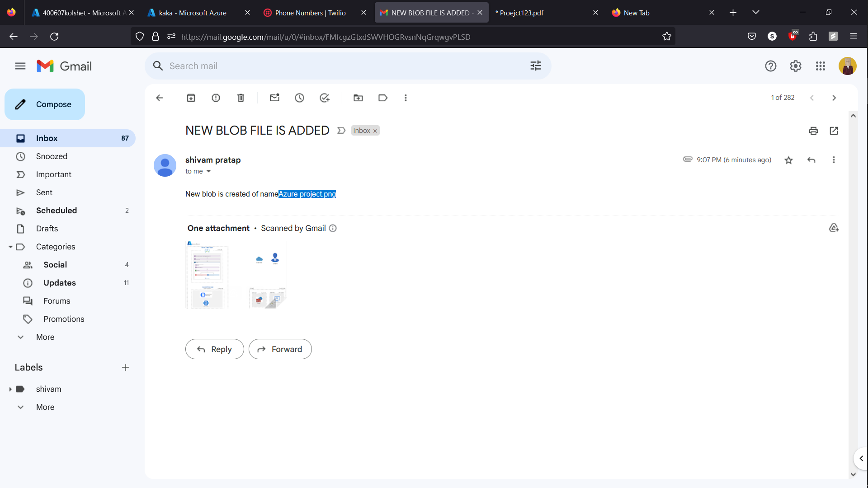Expand the recipient details under shivam pratap
This screenshot has height=488, width=868.
click(208, 171)
